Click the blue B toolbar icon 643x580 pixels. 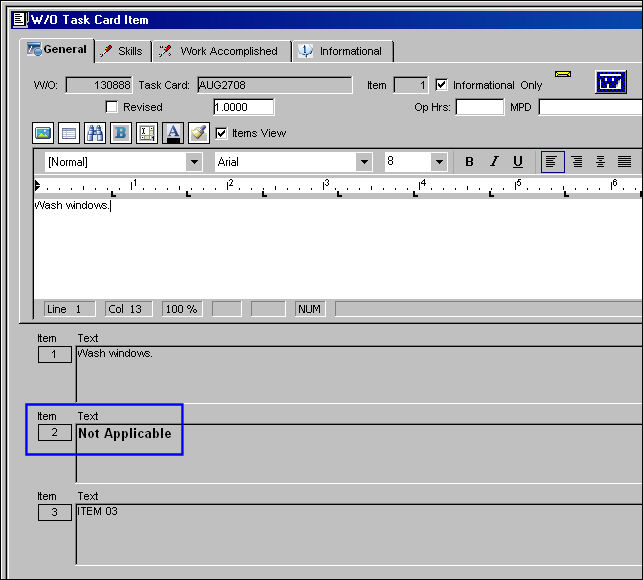(x=121, y=133)
